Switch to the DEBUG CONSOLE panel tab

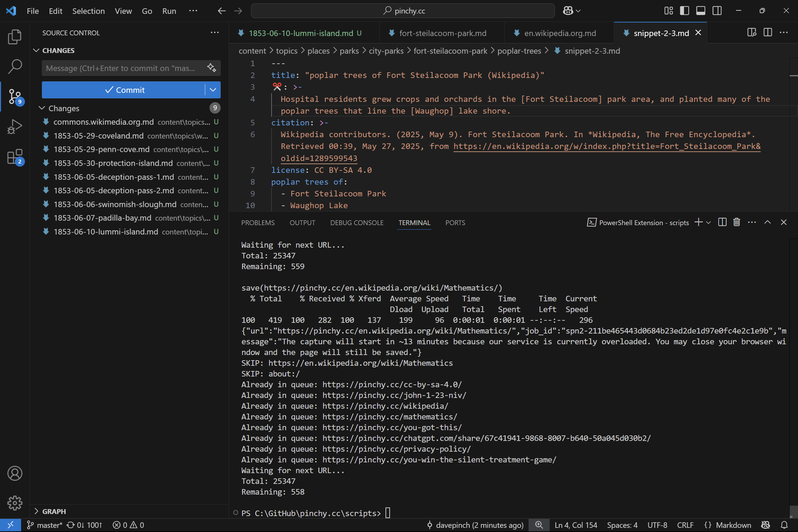(x=357, y=223)
